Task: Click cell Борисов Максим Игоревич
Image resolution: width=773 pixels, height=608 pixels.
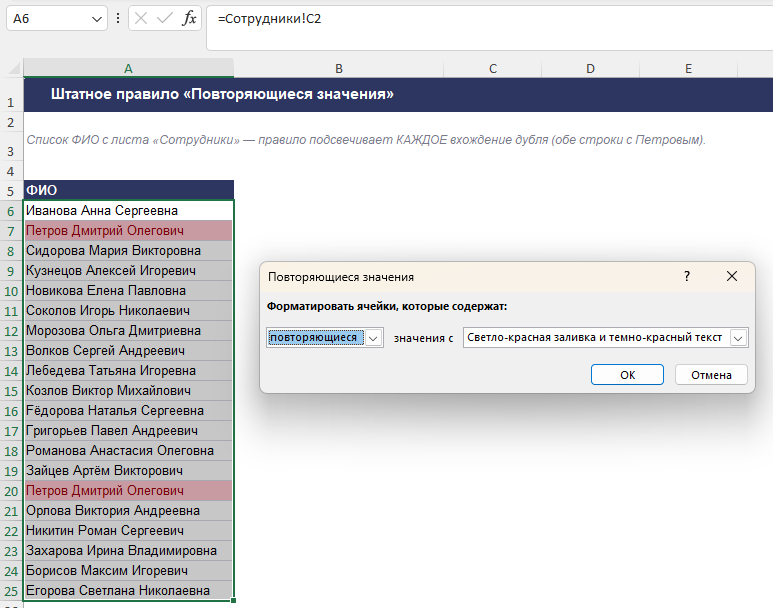Action: coord(128,571)
